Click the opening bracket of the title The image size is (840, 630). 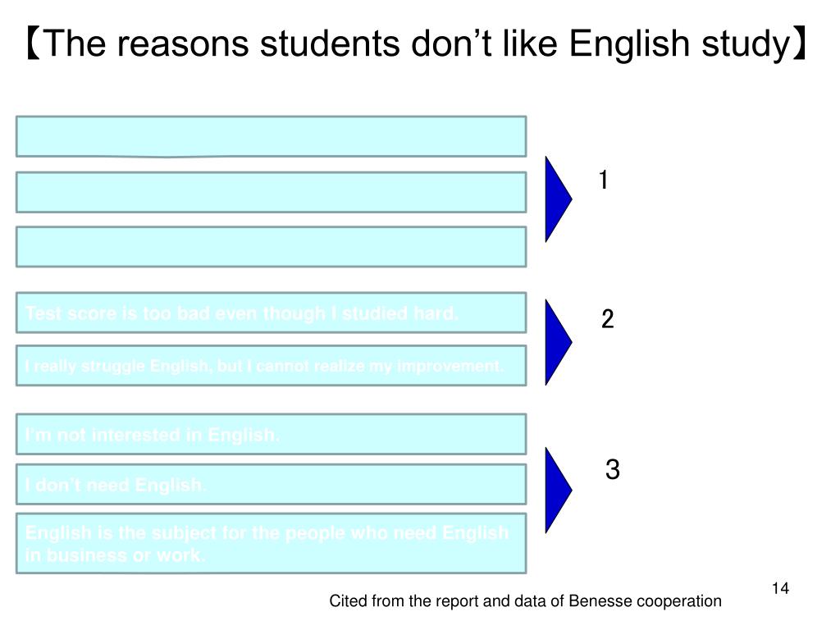click(32, 44)
